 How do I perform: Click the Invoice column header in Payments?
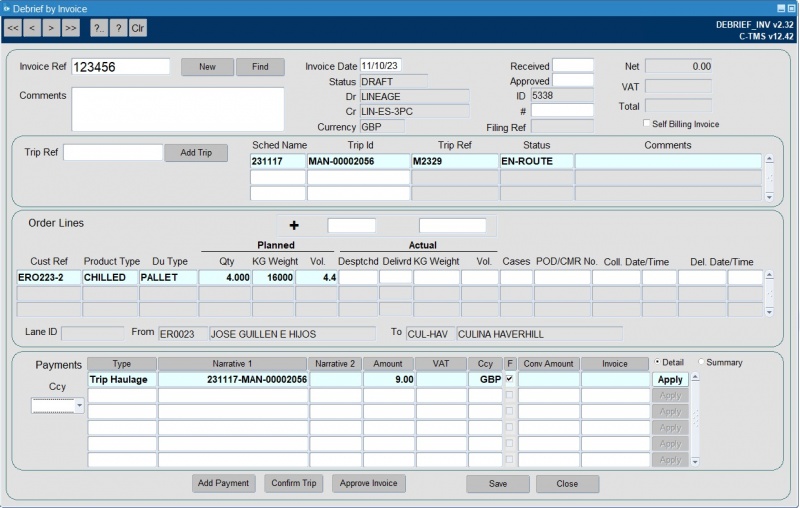[615, 364]
